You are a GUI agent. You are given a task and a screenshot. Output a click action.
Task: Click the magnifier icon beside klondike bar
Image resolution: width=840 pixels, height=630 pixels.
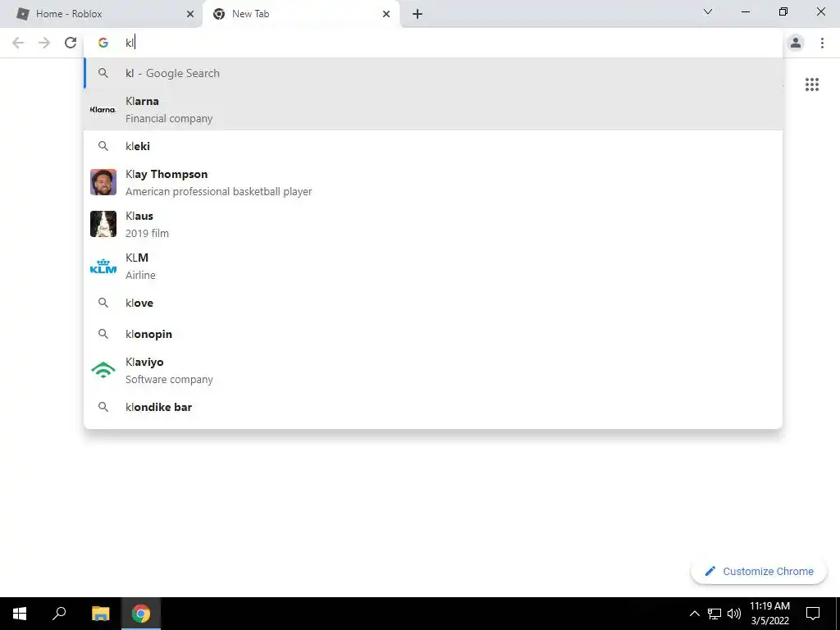pyautogui.click(x=103, y=407)
